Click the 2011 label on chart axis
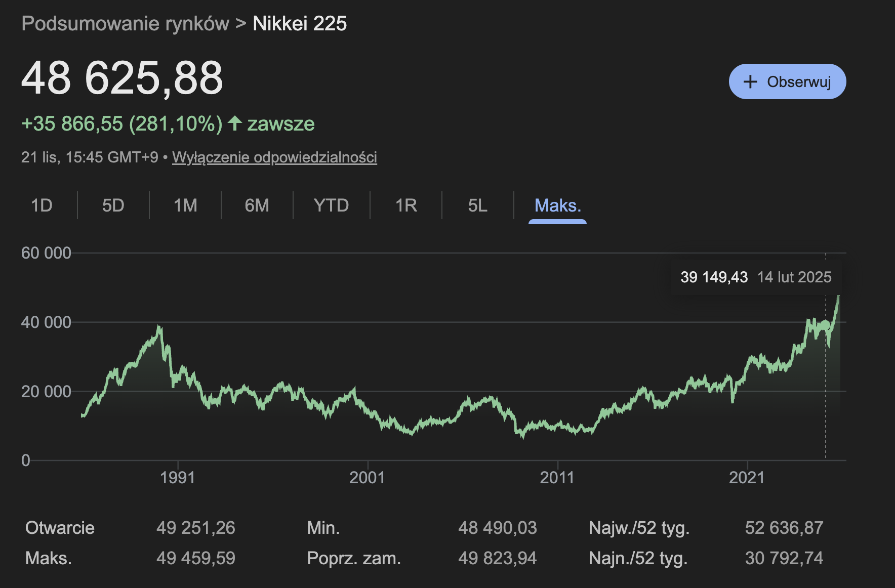The height and width of the screenshot is (588, 895). click(557, 478)
